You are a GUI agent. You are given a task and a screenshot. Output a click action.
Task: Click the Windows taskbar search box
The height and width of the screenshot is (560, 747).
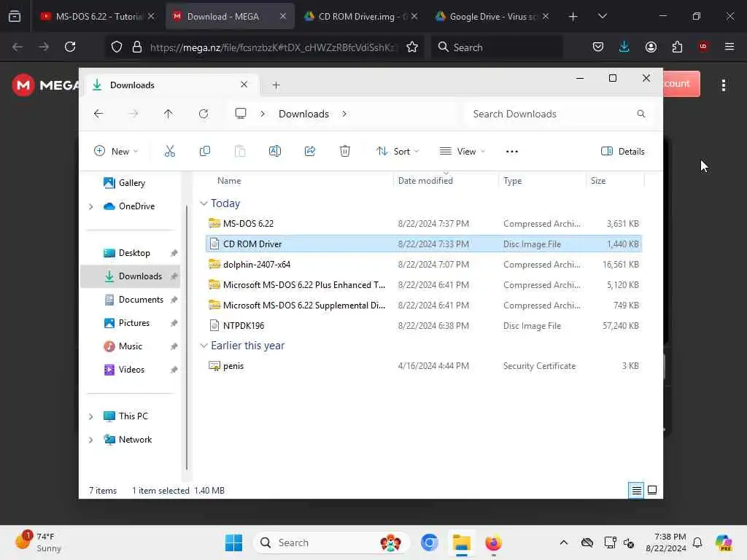coord(331,542)
